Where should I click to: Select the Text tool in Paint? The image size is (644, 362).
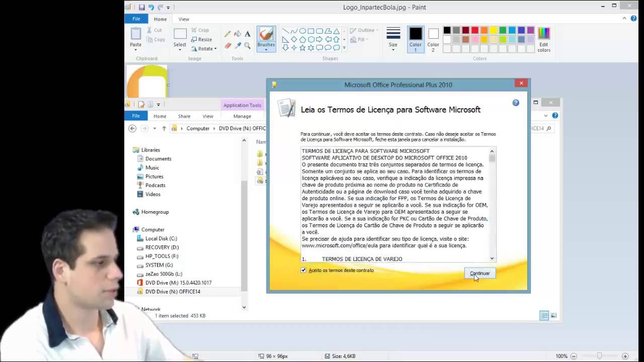[248, 34]
